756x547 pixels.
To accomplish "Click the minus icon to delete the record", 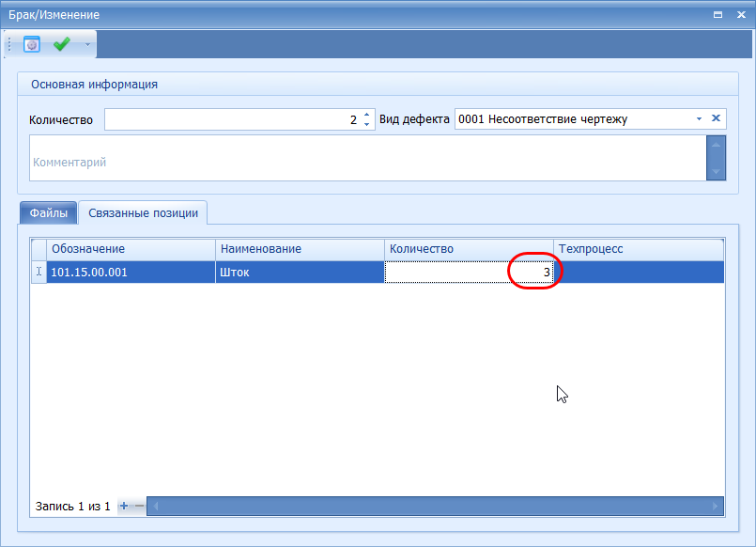I will [139, 506].
